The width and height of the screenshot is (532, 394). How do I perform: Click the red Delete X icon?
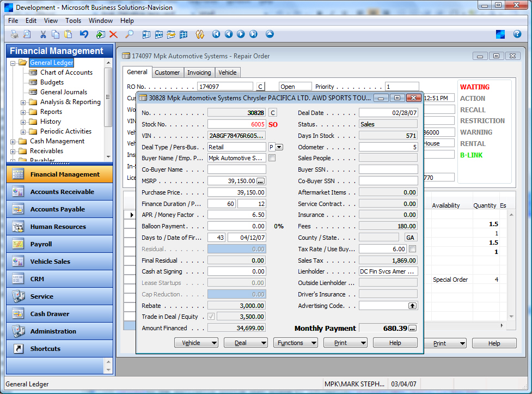pyautogui.click(x=113, y=34)
